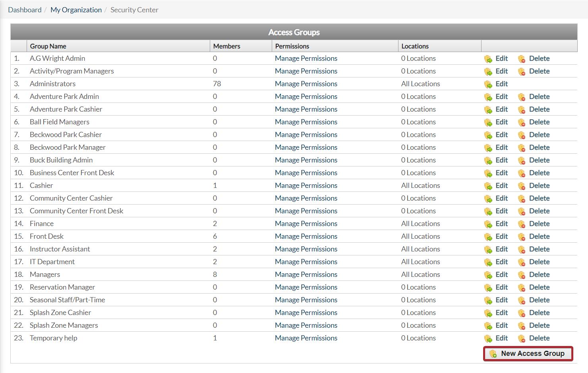The width and height of the screenshot is (588, 373).
Task: Click the edit icon for Splash Zone Cashier
Action: pos(488,313)
